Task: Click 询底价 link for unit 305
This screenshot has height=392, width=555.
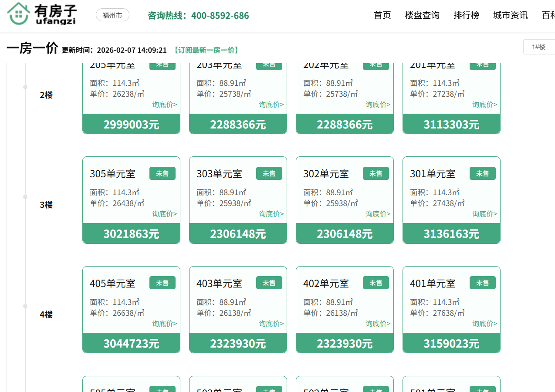Action: [164, 214]
